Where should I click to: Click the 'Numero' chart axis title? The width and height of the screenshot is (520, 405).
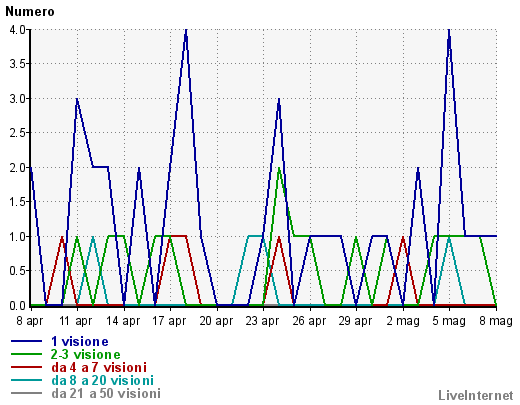[30, 12]
